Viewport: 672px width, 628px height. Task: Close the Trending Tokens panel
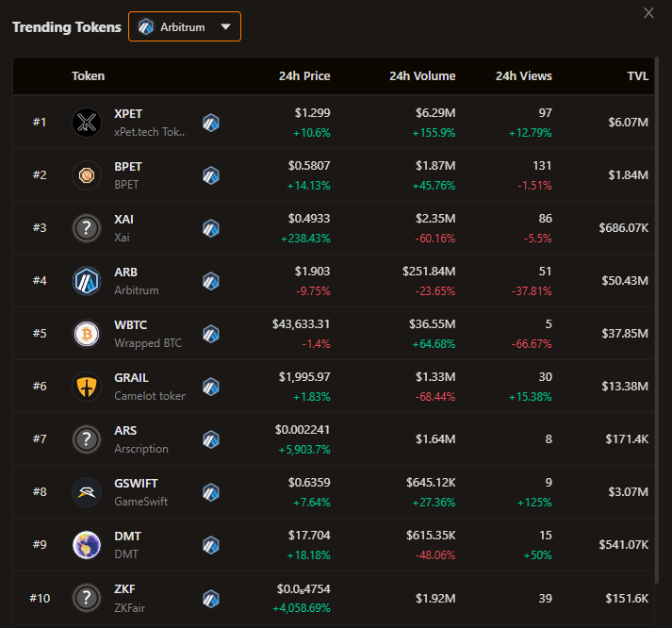click(648, 13)
